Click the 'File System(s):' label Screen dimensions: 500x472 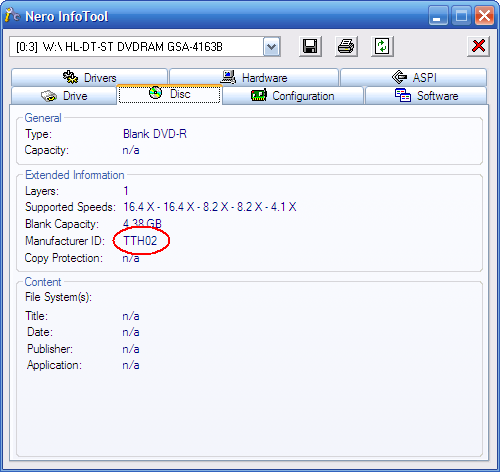click(59, 297)
